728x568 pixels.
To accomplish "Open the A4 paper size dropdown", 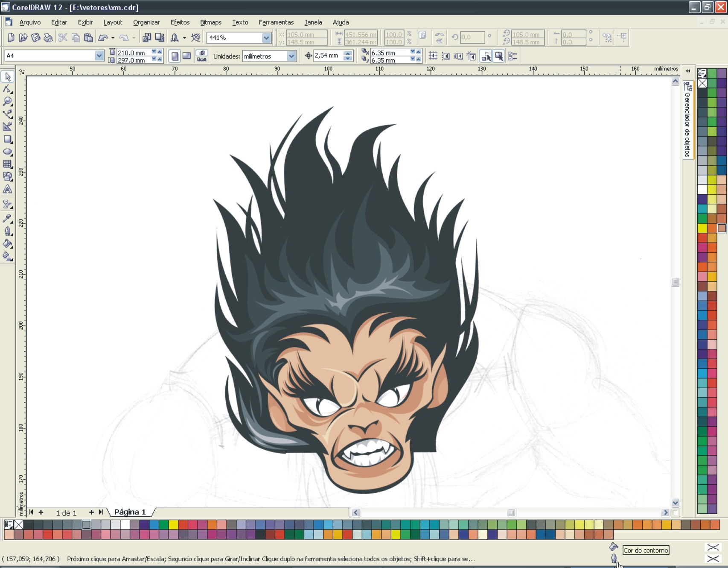I will (99, 56).
